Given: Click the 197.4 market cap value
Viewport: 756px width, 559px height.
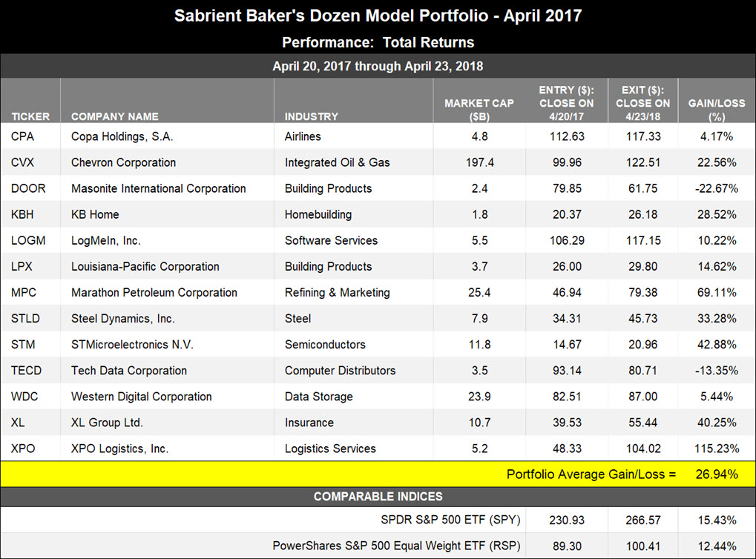Looking at the screenshot, I should point(480,162).
